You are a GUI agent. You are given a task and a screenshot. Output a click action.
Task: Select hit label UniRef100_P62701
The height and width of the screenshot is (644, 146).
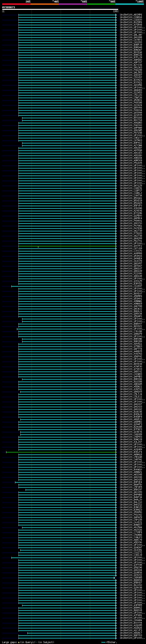click(131, 241)
